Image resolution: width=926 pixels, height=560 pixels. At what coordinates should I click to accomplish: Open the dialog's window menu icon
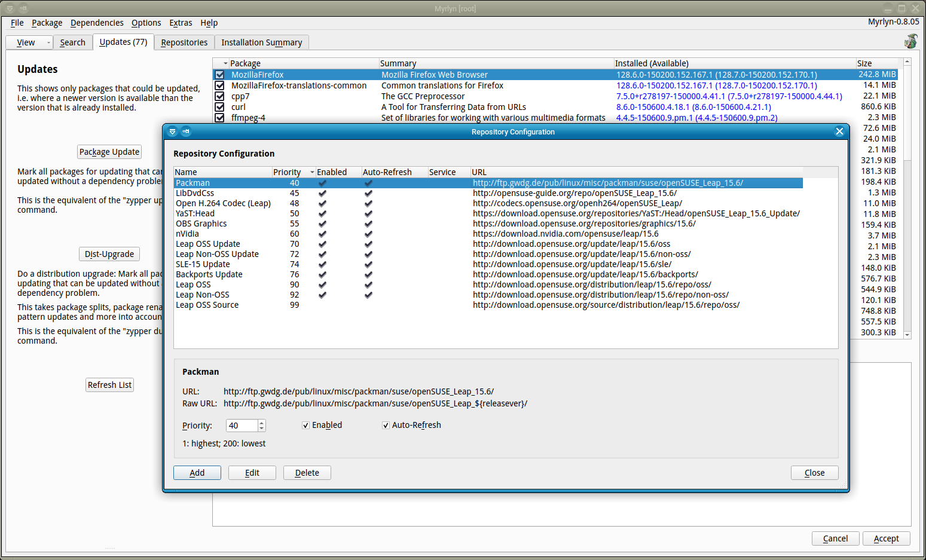(x=172, y=131)
